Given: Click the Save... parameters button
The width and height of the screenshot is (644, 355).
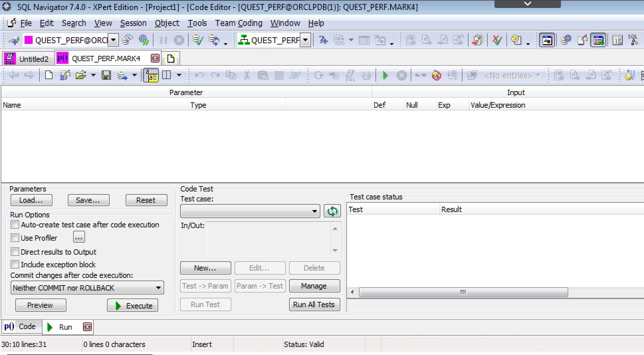Looking at the screenshot, I should [88, 200].
